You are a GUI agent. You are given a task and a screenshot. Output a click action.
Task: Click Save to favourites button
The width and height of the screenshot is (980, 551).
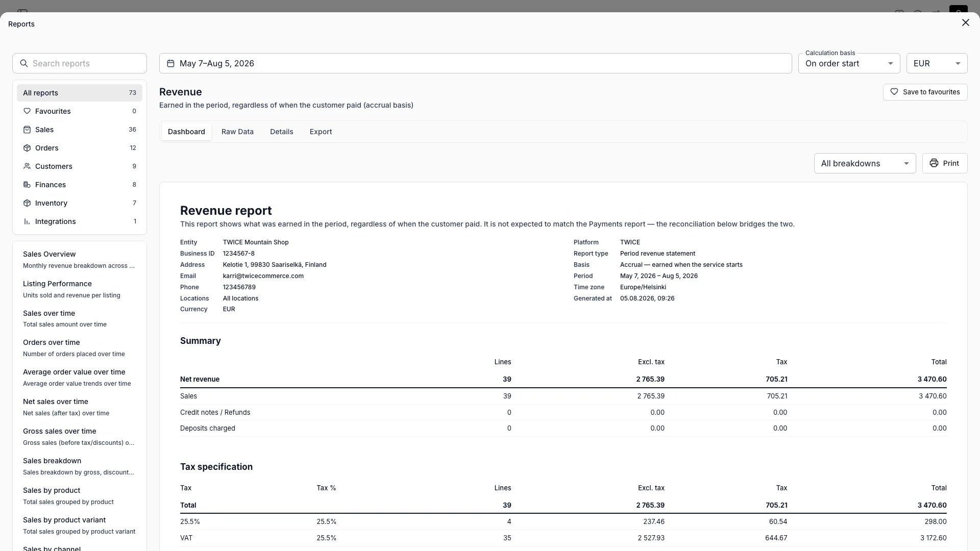click(x=925, y=92)
